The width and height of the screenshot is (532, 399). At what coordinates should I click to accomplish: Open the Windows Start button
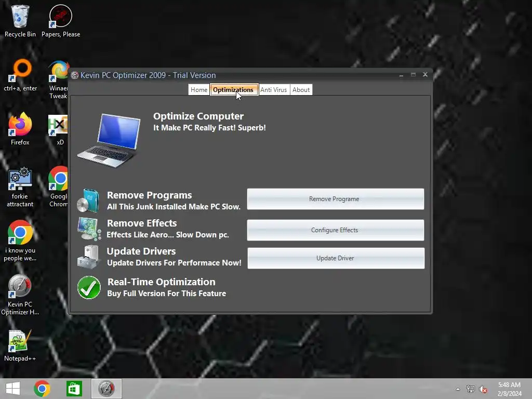click(13, 389)
